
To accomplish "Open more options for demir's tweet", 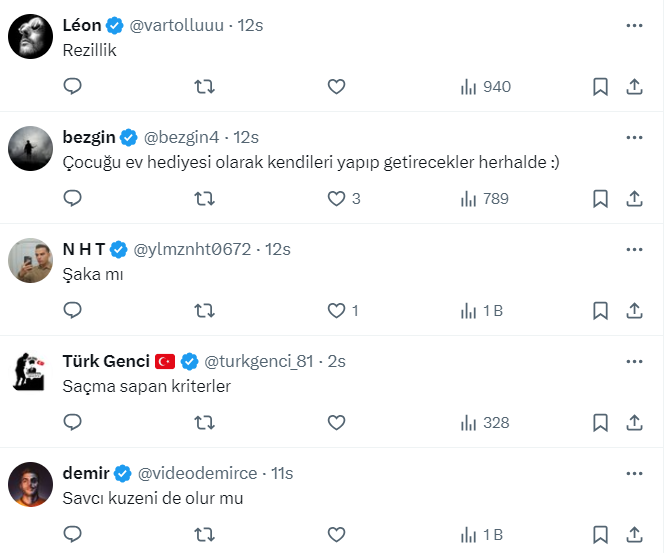I will coord(634,473).
